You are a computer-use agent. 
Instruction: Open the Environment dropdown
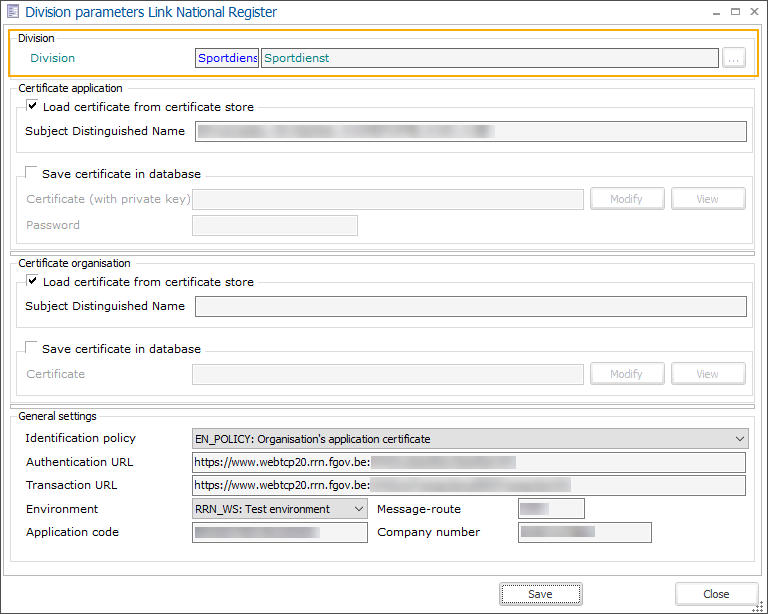click(280, 509)
